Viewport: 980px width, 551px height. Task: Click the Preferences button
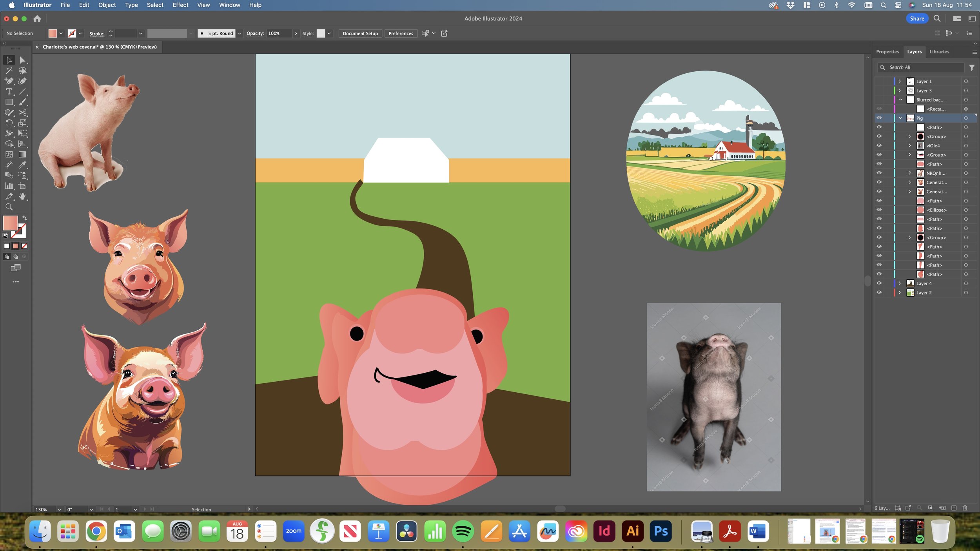pos(401,33)
